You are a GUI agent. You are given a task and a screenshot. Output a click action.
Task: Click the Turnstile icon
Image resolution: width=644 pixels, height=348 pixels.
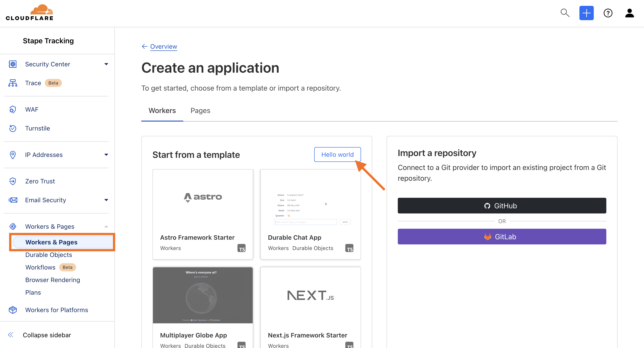(13, 128)
